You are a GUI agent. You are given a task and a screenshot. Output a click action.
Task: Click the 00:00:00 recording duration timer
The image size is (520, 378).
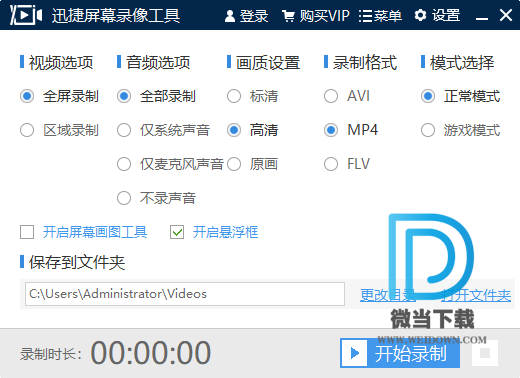click(151, 353)
